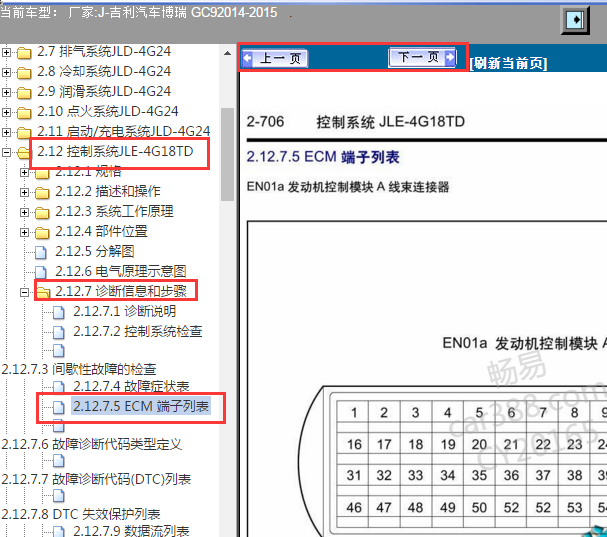The image size is (607, 537).
Task: Expand the 2.8 冷却系统JLD-4G24 node
Action: [x=6, y=72]
